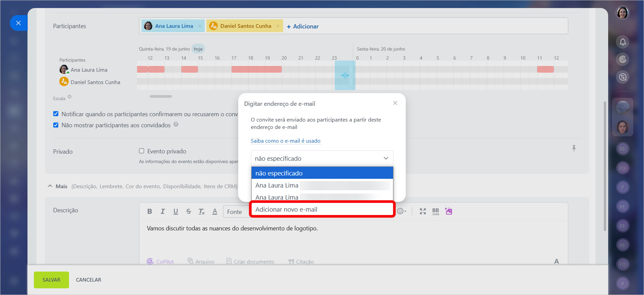Screen dimensions: 644x295
Task: Open the CoPilot spiral icon in the sidebar
Action: pos(623,59)
